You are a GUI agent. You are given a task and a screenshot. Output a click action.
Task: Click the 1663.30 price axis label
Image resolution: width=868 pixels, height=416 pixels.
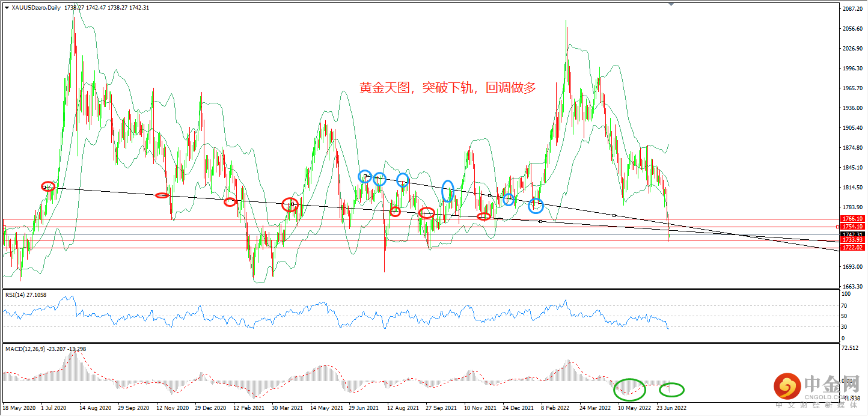pyautogui.click(x=854, y=287)
